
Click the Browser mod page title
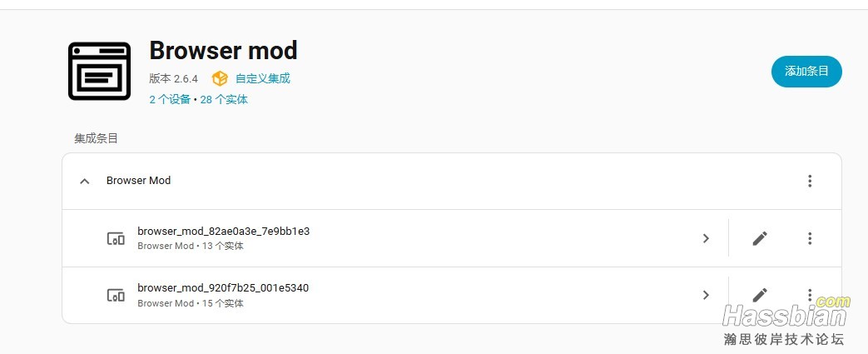tap(223, 51)
